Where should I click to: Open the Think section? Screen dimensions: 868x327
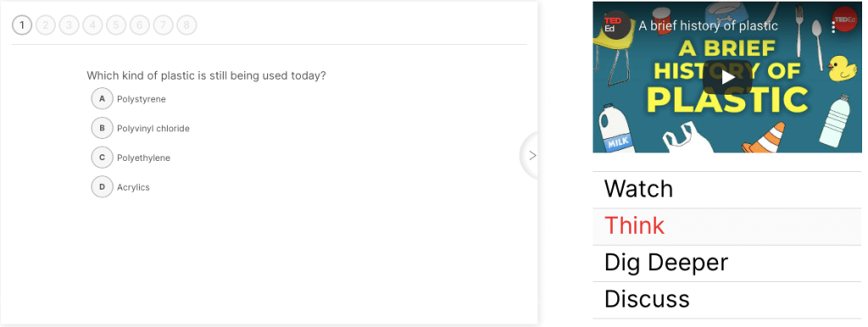[x=726, y=227]
